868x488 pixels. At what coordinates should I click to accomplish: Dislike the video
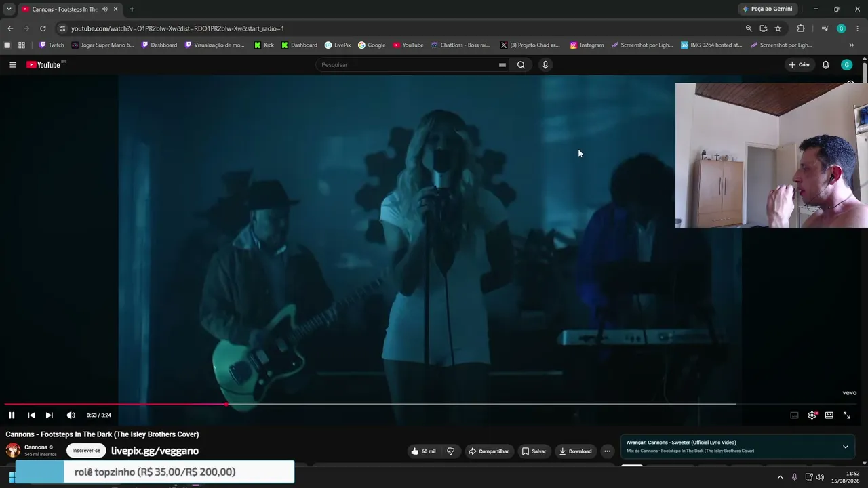450,451
